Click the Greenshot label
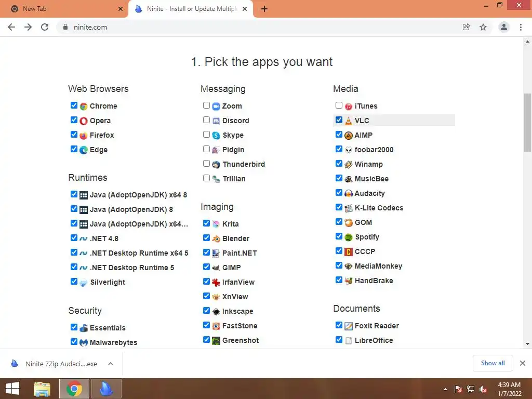 (x=241, y=341)
